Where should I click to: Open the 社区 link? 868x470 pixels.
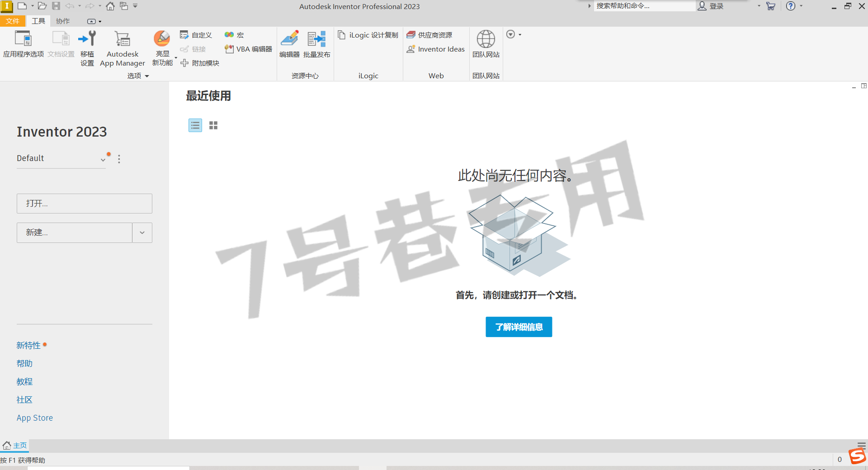tap(24, 400)
